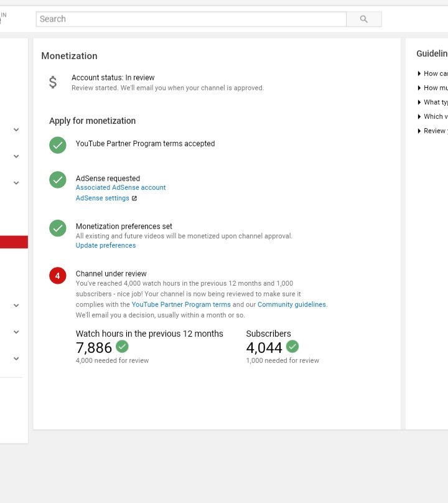This screenshot has height=503, width=448.
Task: Click the 4,044 subscribers value
Action: pos(264,348)
